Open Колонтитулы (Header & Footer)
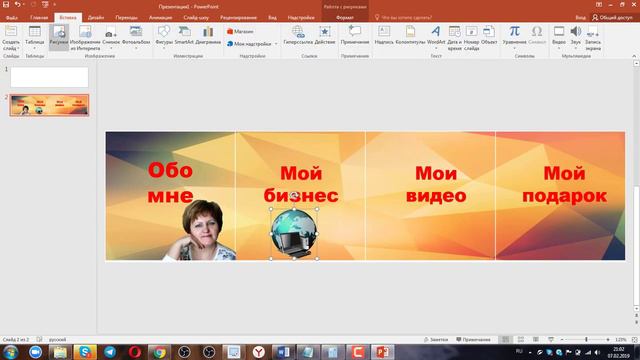This screenshot has width=640, height=360. click(410, 35)
